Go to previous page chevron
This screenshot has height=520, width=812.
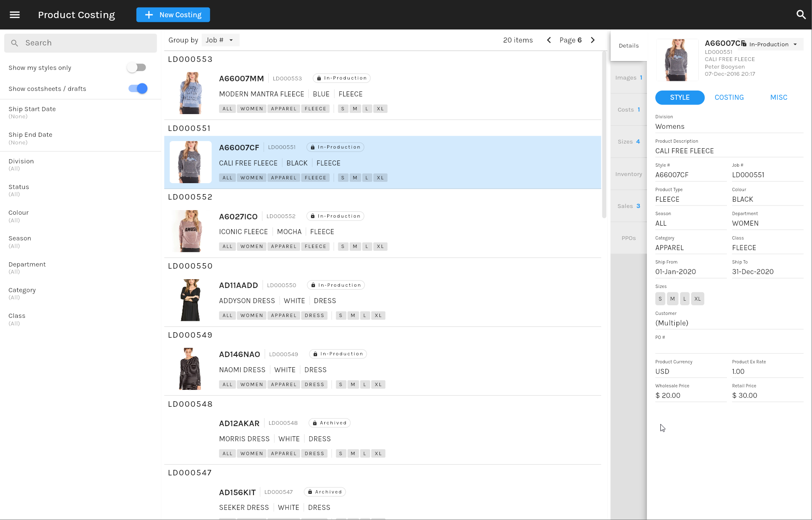click(x=549, y=40)
